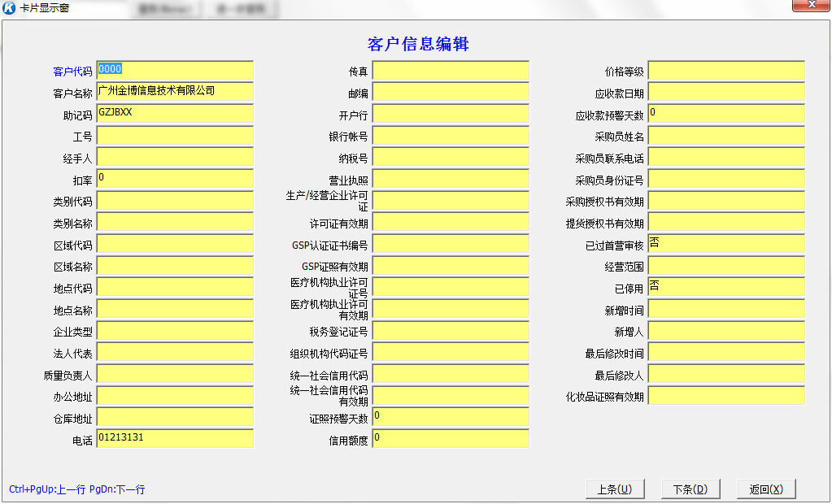This screenshot has width=832, height=504.
Task: Select the 采购员身份证号 input field
Action: (726, 178)
